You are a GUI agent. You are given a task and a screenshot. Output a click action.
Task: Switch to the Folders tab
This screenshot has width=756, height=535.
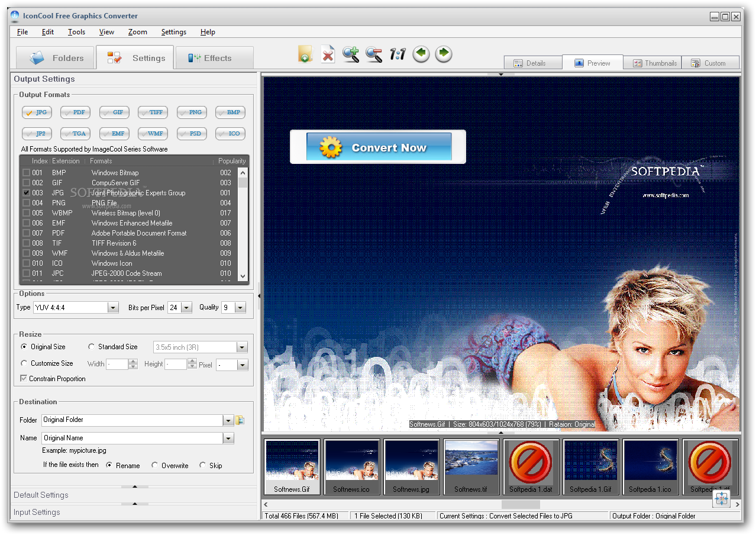pyautogui.click(x=55, y=58)
